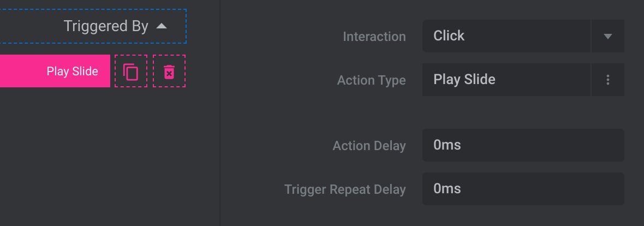Collapse the Triggered By section arrow

pos(162,26)
